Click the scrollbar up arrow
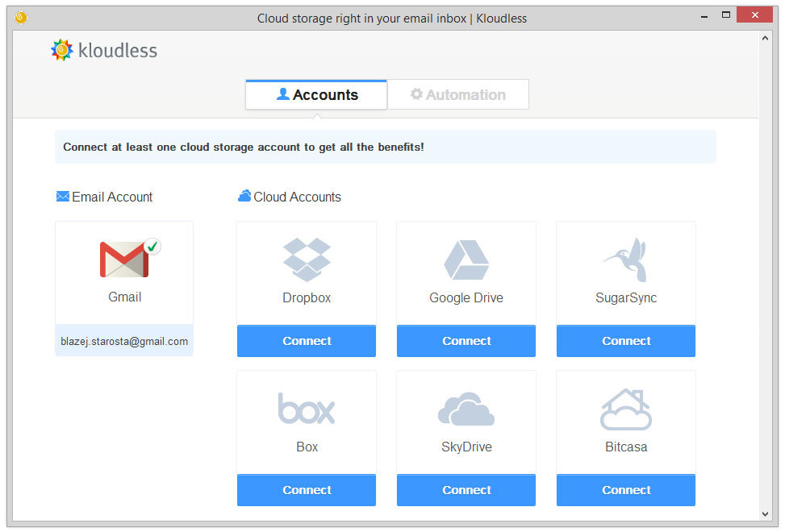 point(765,38)
